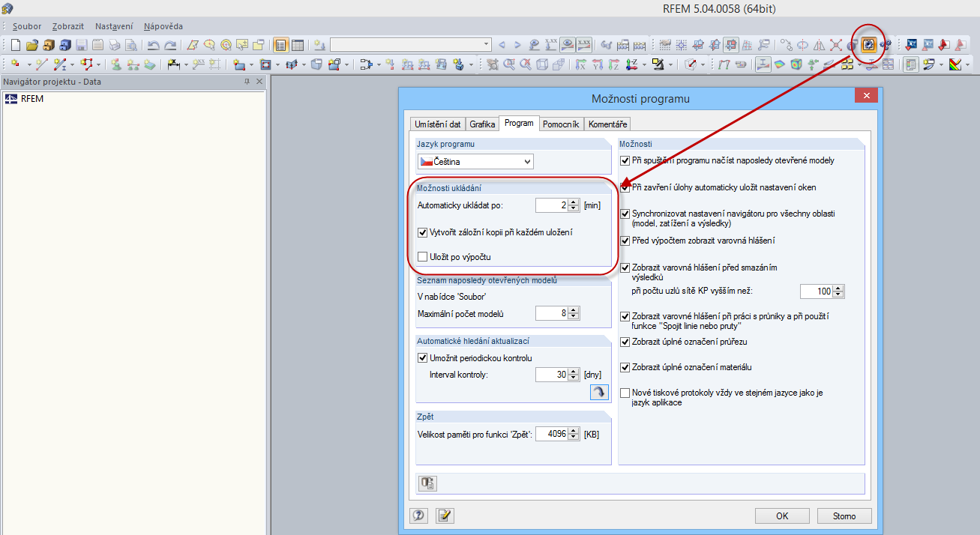Screen dimensions: 980x535
Task: Click the Redo arrow icon
Action: point(170,45)
